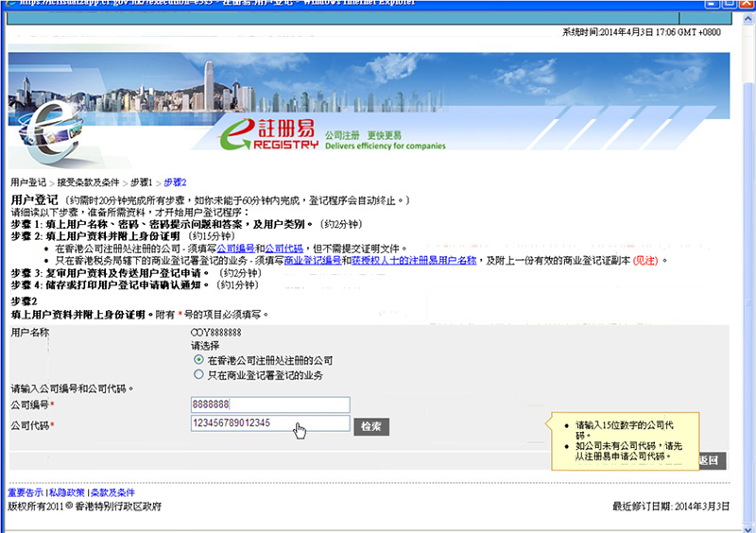Open the 获授权人士的注册易用户名称 link
Viewport: 756px width, 533px height.
[414, 261]
